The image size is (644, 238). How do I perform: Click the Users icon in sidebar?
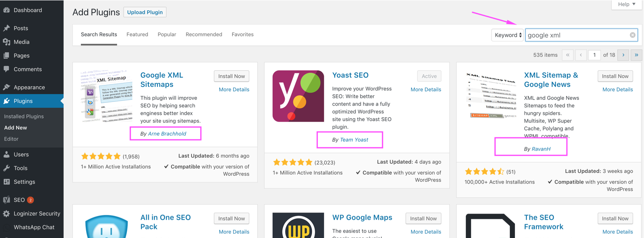pyautogui.click(x=6, y=155)
